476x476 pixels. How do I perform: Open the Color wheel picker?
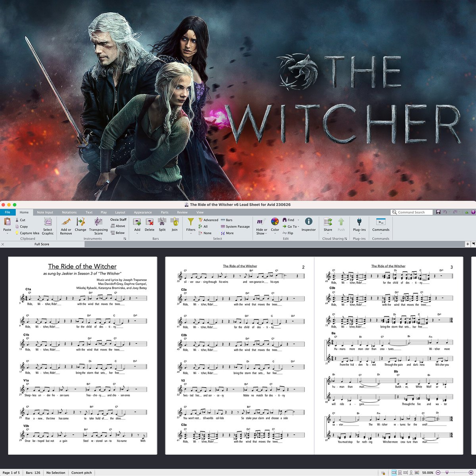tap(275, 225)
